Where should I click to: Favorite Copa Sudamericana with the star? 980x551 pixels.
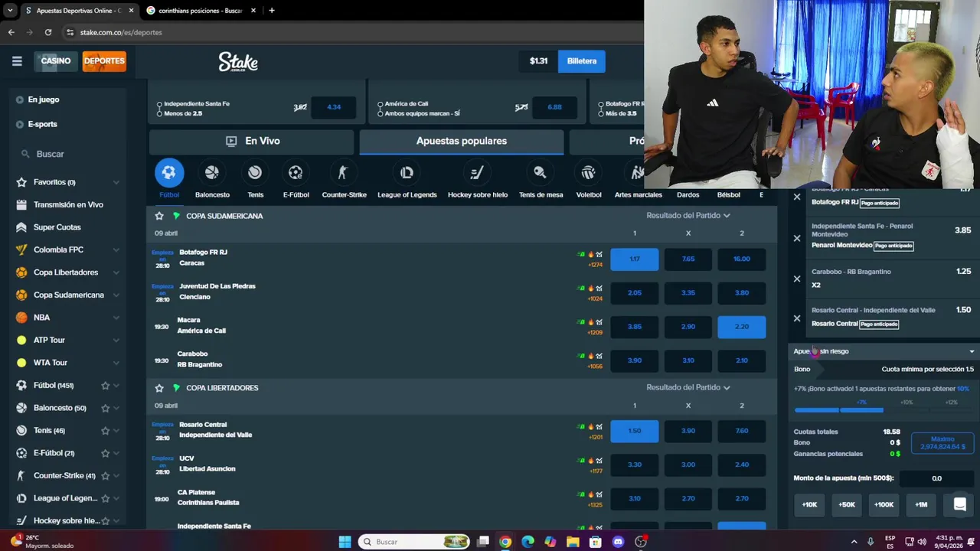click(x=159, y=216)
